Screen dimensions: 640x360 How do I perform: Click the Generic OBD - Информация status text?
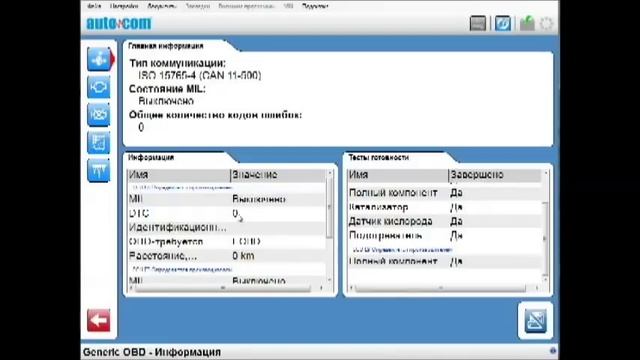[x=152, y=352]
